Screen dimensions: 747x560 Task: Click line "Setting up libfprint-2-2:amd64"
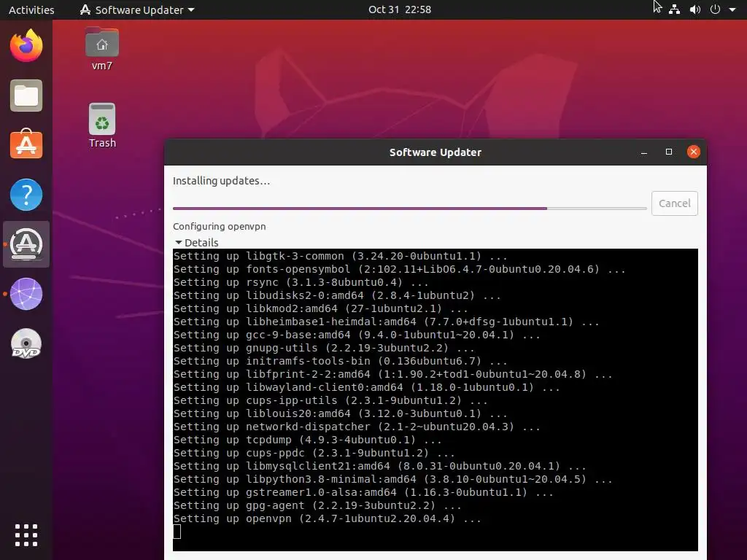pos(392,374)
